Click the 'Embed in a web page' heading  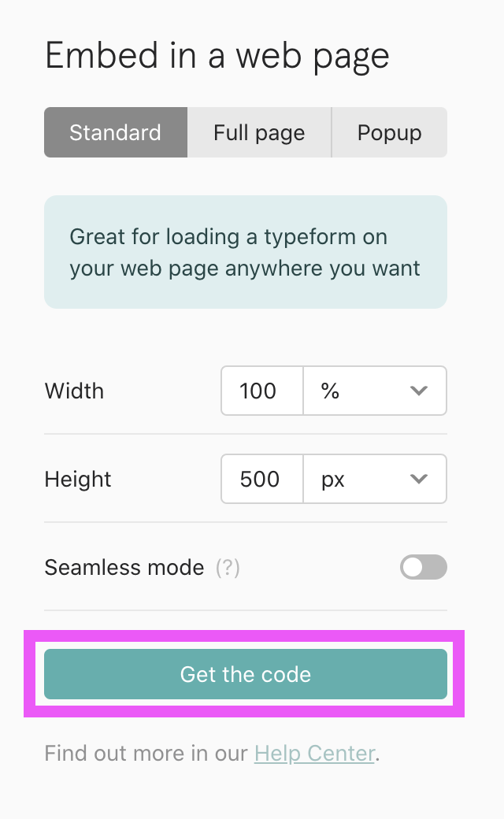click(x=217, y=57)
